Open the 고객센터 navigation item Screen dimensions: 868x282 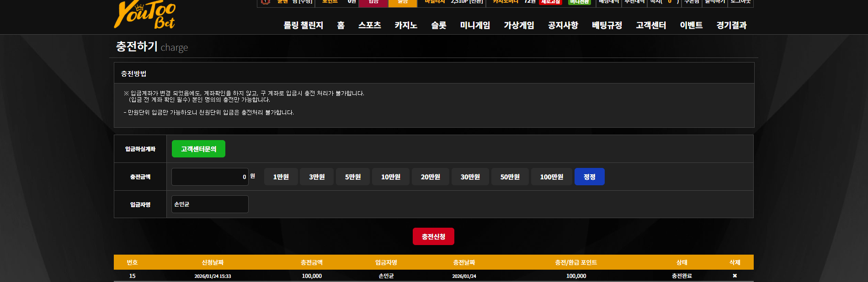pyautogui.click(x=651, y=25)
